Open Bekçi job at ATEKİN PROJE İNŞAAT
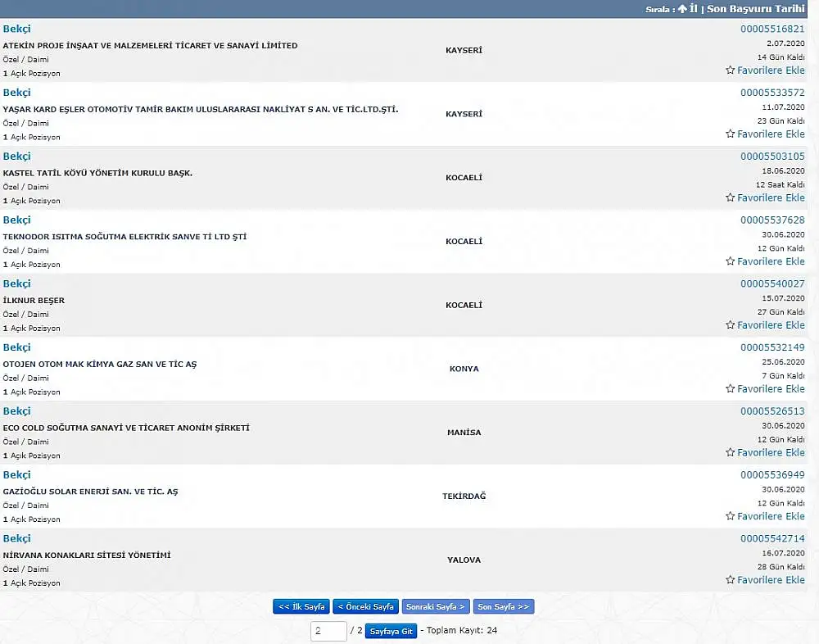 point(16,29)
